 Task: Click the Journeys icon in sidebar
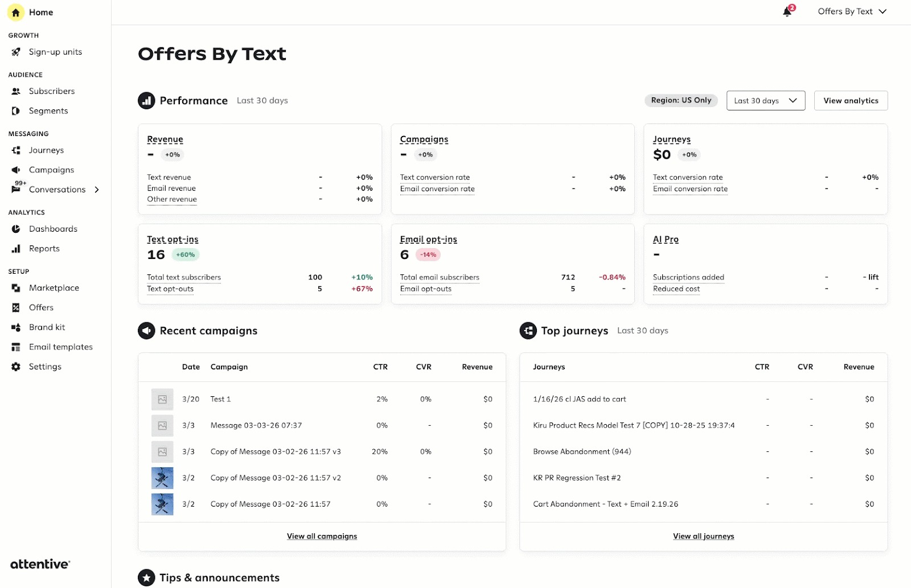[x=16, y=150]
